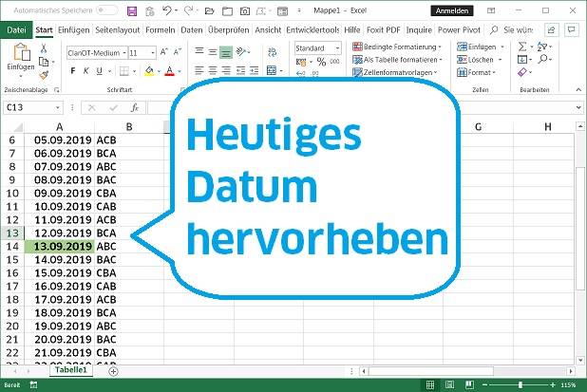The width and height of the screenshot is (587, 392).
Task: Click the red font color swatch
Action: (168, 72)
